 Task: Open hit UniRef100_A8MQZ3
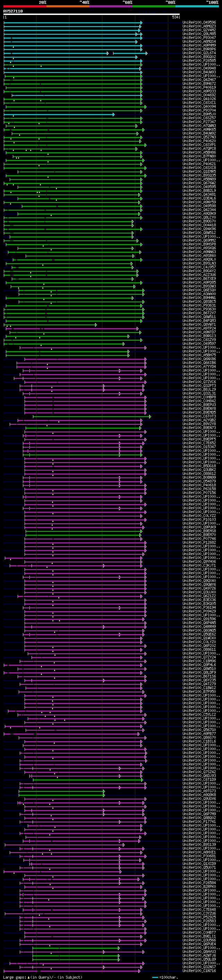(x=199, y=26)
